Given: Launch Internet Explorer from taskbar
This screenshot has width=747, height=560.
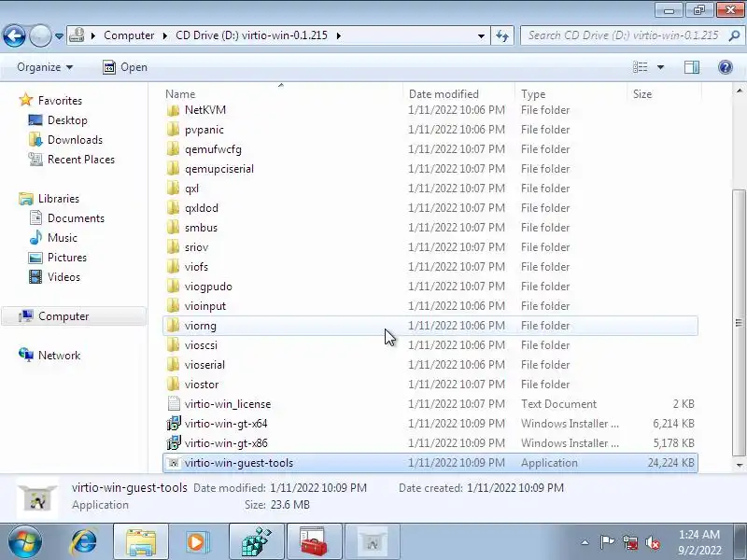Looking at the screenshot, I should click(84, 541).
